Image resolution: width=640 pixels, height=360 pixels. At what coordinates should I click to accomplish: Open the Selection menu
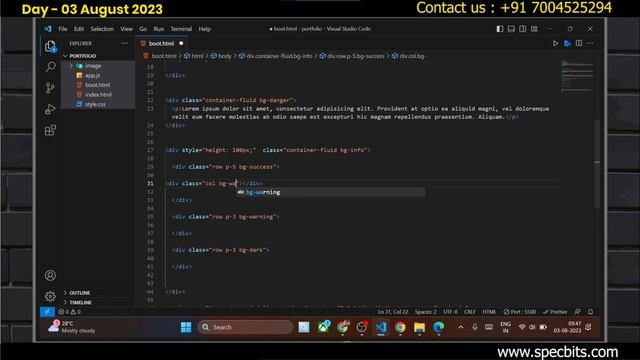point(102,29)
